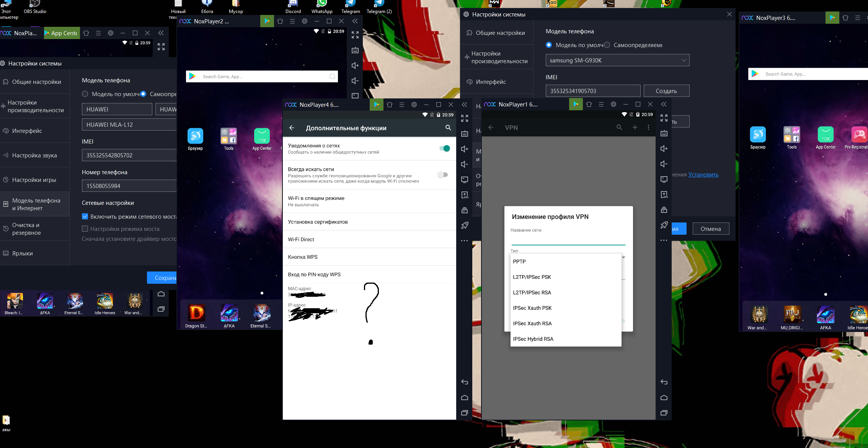The width and height of the screenshot is (868, 448).
Task: Open hamburger menu in NoxPlayer2 title bar
Action: pos(292,21)
